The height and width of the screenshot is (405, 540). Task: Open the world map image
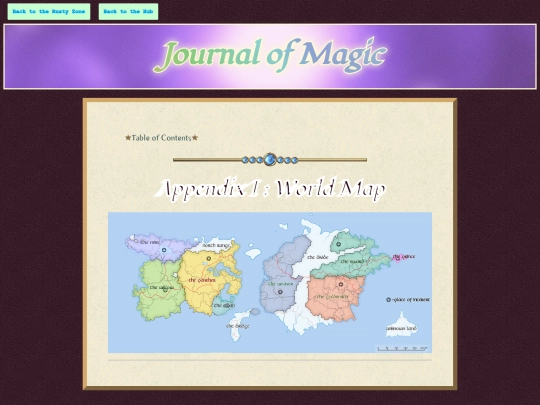point(270,282)
